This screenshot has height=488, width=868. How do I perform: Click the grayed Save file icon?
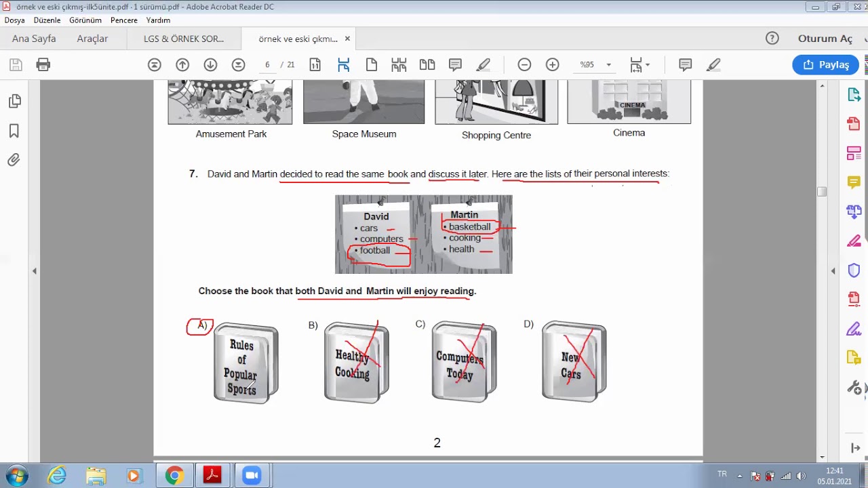tap(16, 64)
